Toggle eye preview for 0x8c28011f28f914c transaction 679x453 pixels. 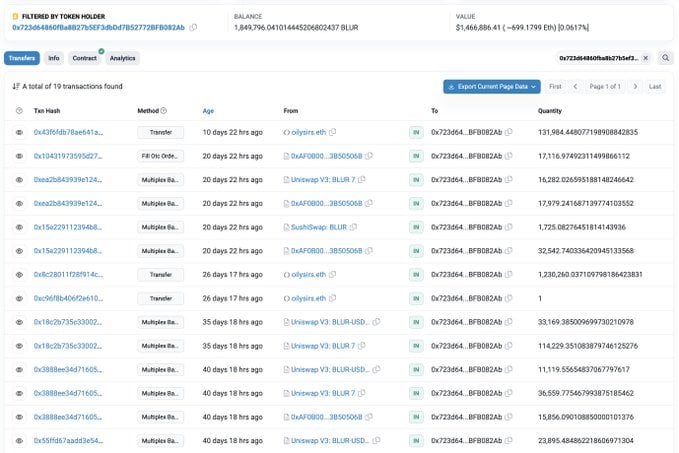click(x=19, y=274)
